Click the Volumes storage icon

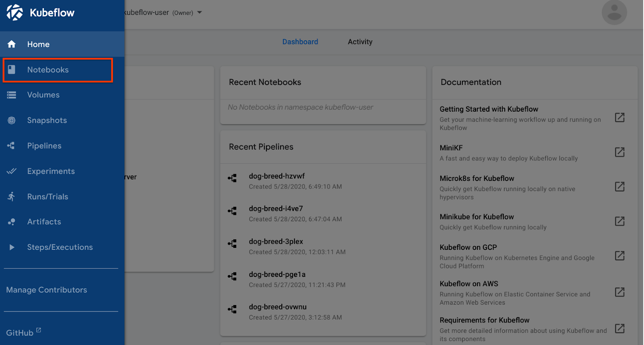point(12,95)
